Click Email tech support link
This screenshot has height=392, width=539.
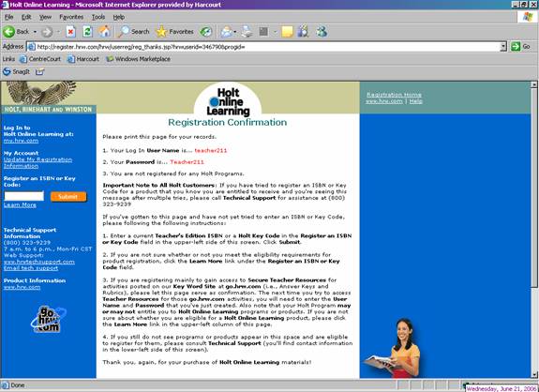pyautogui.click(x=31, y=268)
